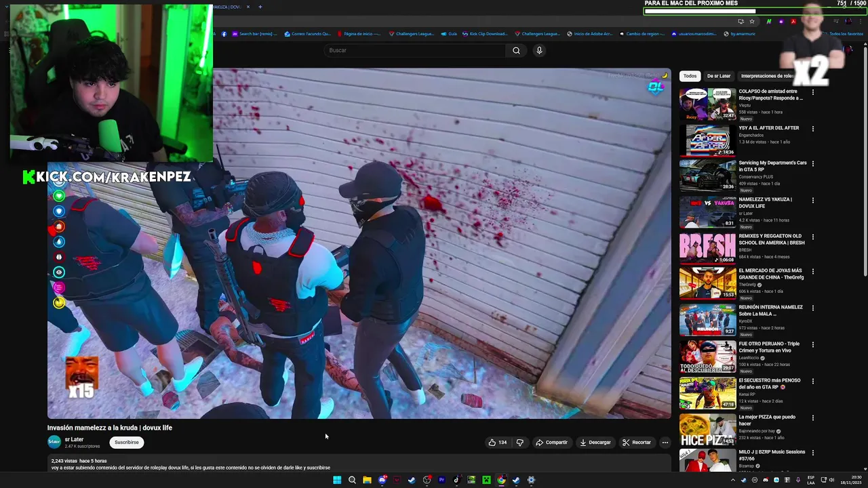
Task: Click the dislike thumbs-down button
Action: point(519,443)
